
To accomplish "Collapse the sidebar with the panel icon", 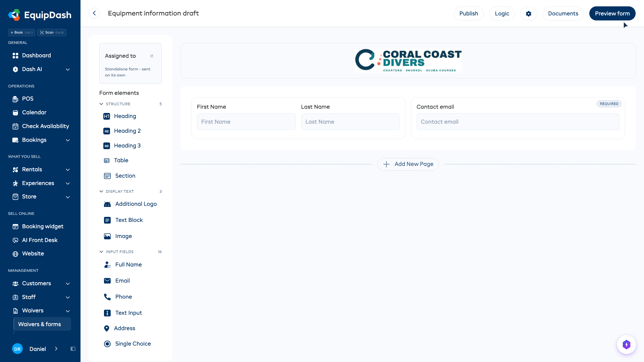I will tap(73, 349).
